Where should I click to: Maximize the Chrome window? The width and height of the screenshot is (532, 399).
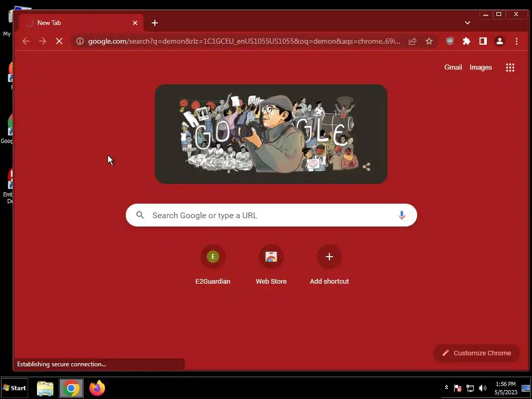point(498,14)
